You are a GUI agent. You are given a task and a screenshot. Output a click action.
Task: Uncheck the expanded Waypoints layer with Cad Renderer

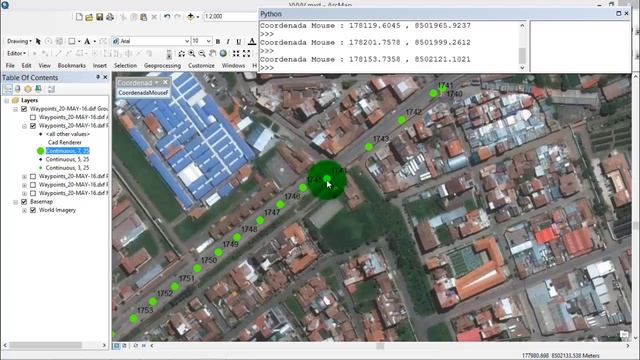click(33, 126)
